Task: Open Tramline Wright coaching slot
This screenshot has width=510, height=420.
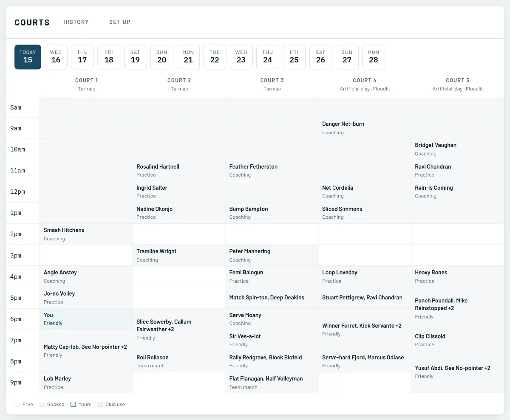Action: (x=179, y=255)
